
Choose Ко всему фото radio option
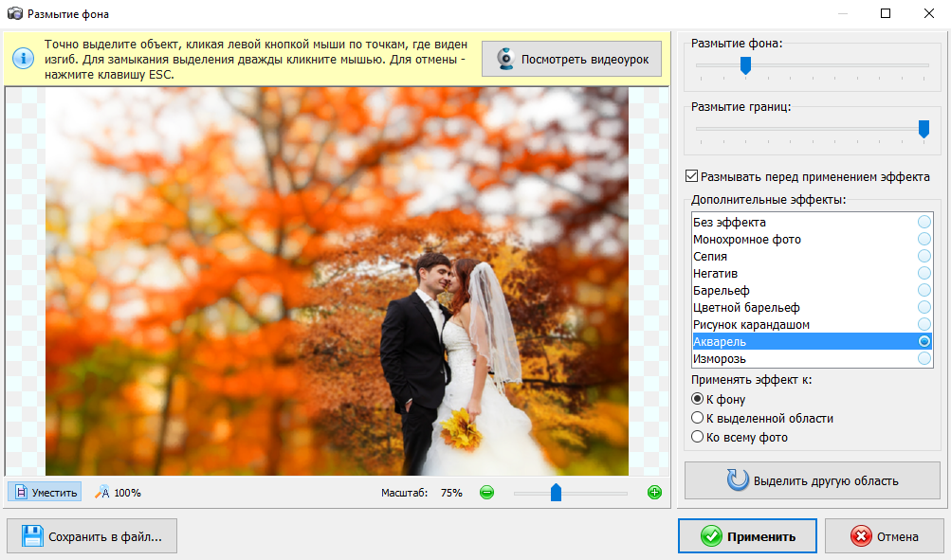[x=698, y=437]
